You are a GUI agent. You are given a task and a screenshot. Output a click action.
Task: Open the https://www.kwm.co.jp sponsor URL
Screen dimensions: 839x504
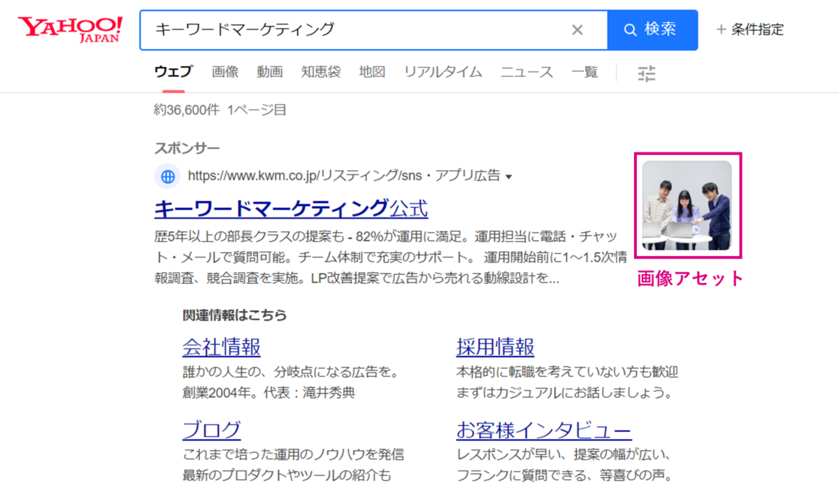344,176
